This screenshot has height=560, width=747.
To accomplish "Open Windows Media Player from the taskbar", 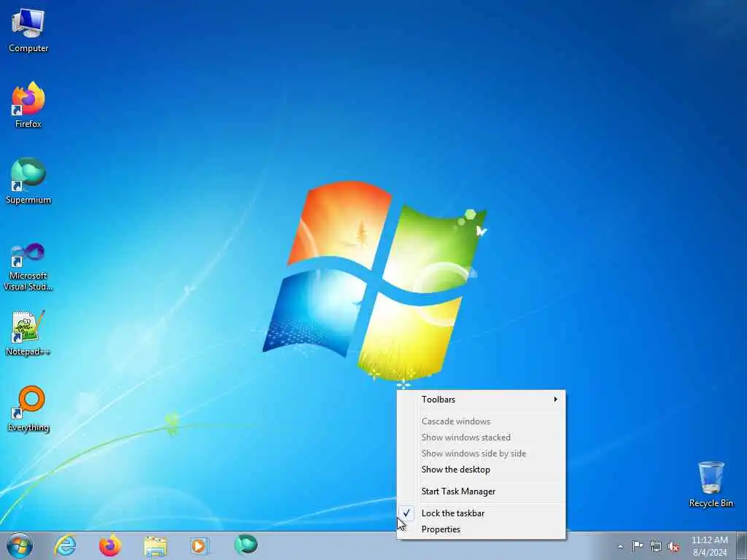I will (200, 545).
